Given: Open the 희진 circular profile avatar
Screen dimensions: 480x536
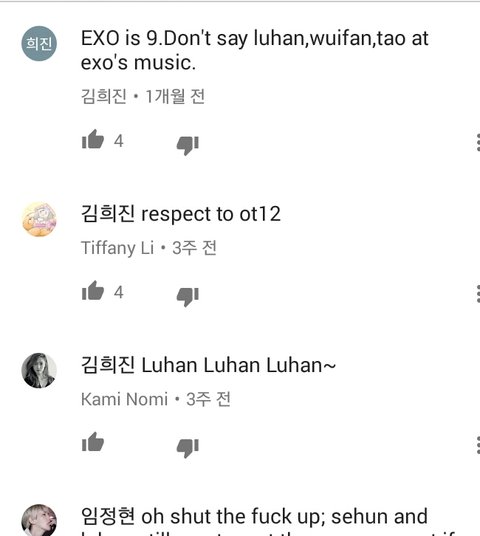Looking at the screenshot, I should pyautogui.click(x=39, y=43).
